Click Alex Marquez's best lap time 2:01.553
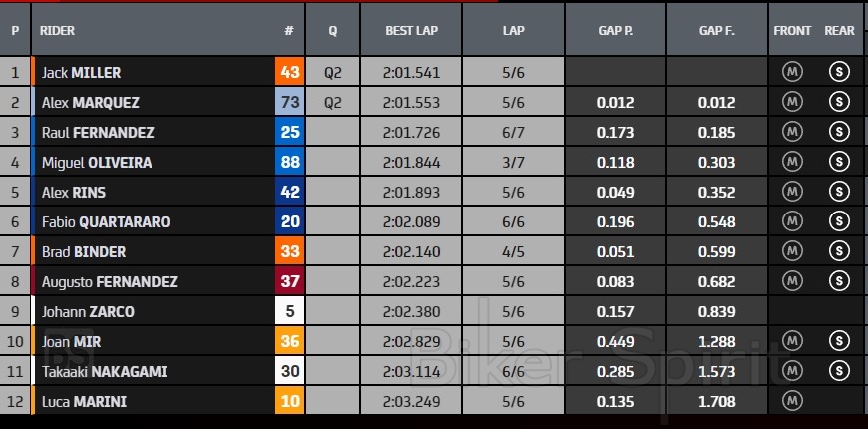The image size is (868, 429). tap(411, 103)
